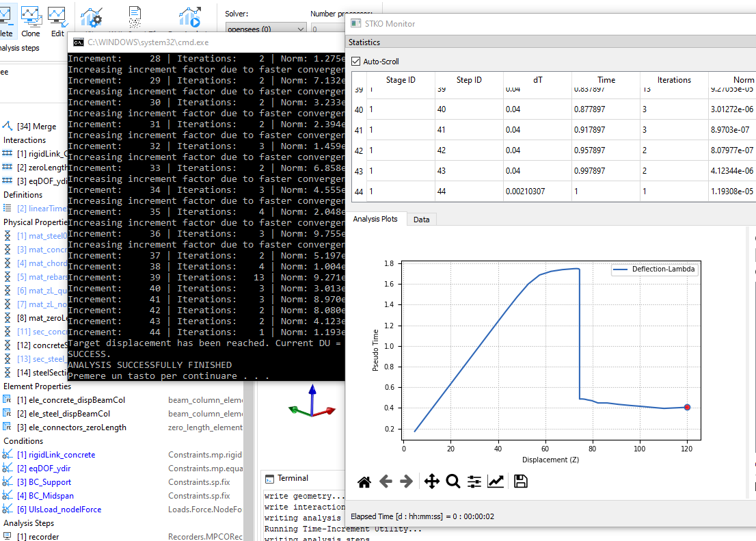756x541 pixels.
Task: Go forward to next plot view arrow
Action: pos(407,481)
